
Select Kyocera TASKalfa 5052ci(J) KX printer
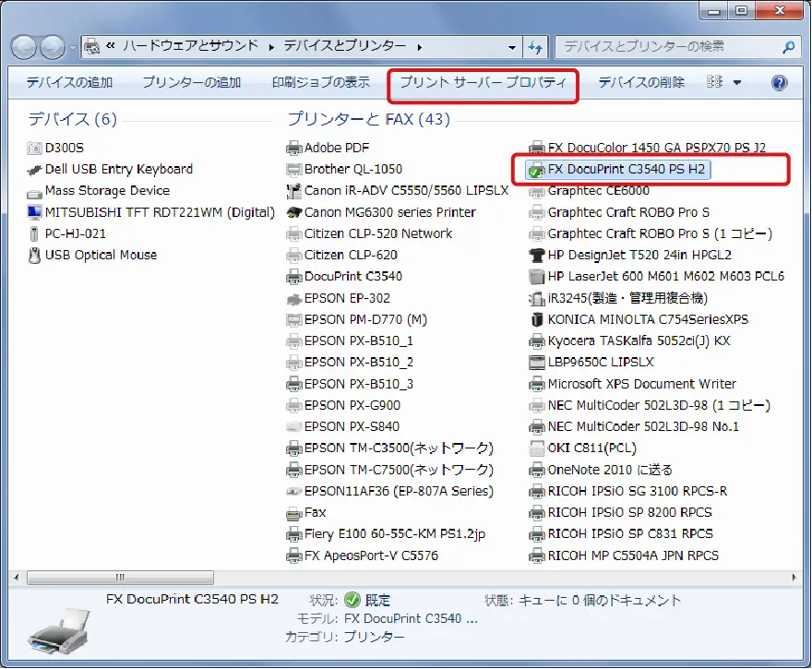coord(629,341)
